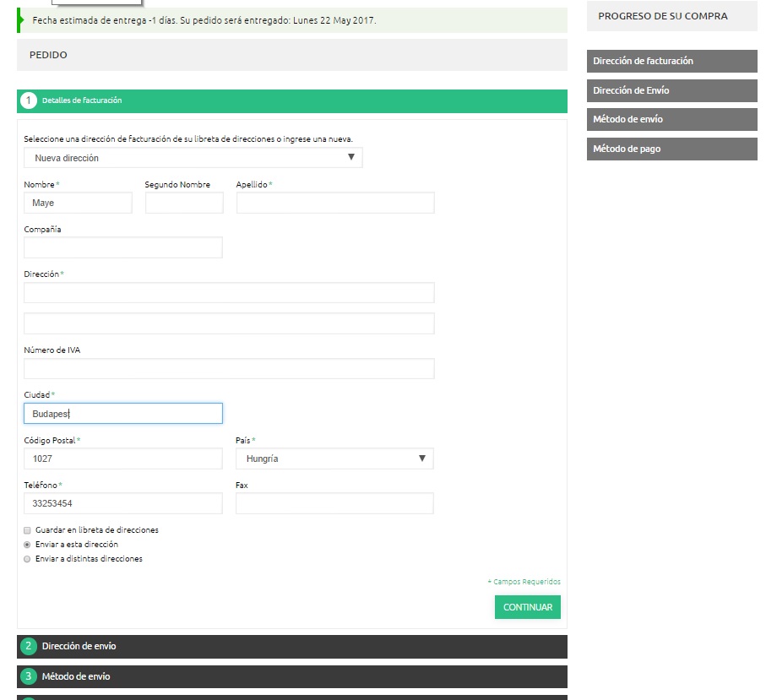Enable Guardar en libreta de direcciones
766x700 pixels.
point(26,529)
